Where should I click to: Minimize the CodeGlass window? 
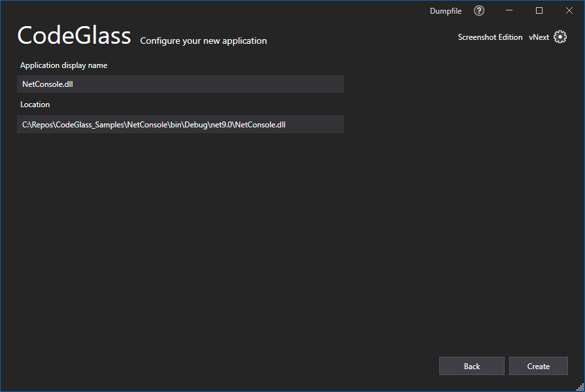click(509, 10)
